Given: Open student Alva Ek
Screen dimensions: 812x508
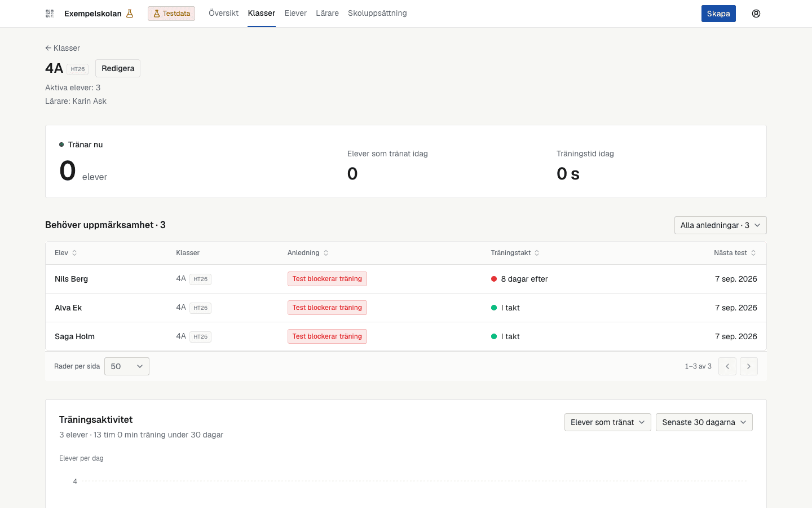Looking at the screenshot, I should pos(68,308).
